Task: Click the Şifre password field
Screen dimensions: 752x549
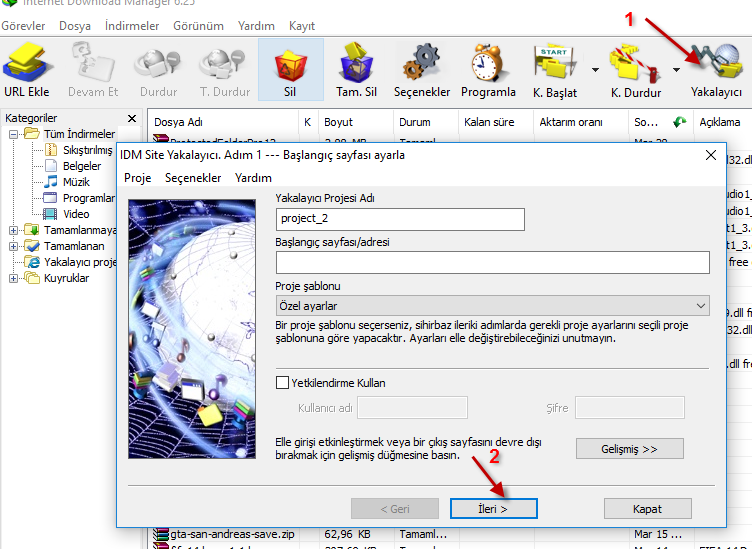Action: click(x=630, y=408)
